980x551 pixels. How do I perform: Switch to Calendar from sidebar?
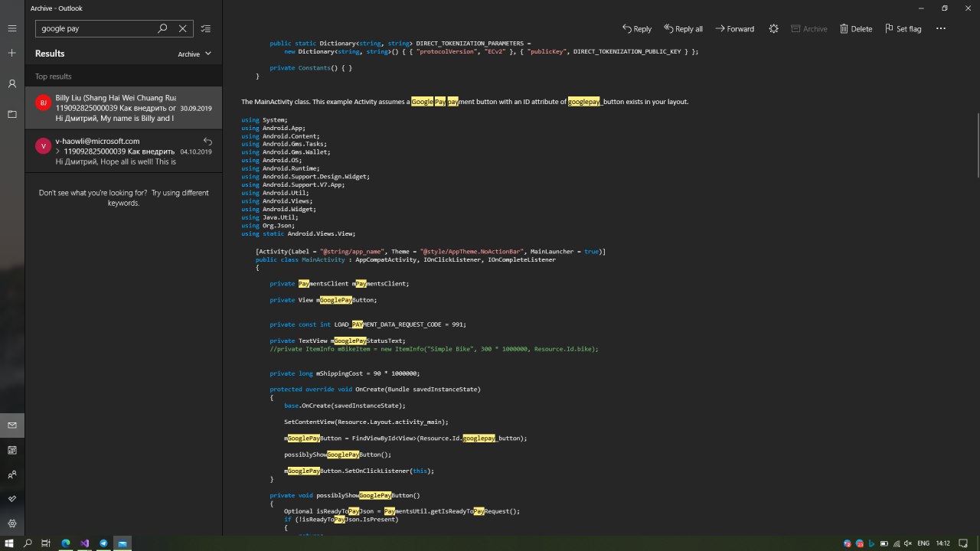[12, 450]
